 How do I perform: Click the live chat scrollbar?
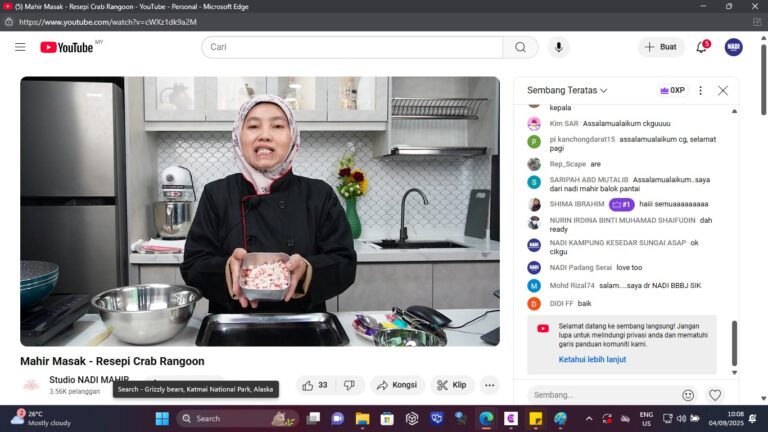tap(734, 342)
